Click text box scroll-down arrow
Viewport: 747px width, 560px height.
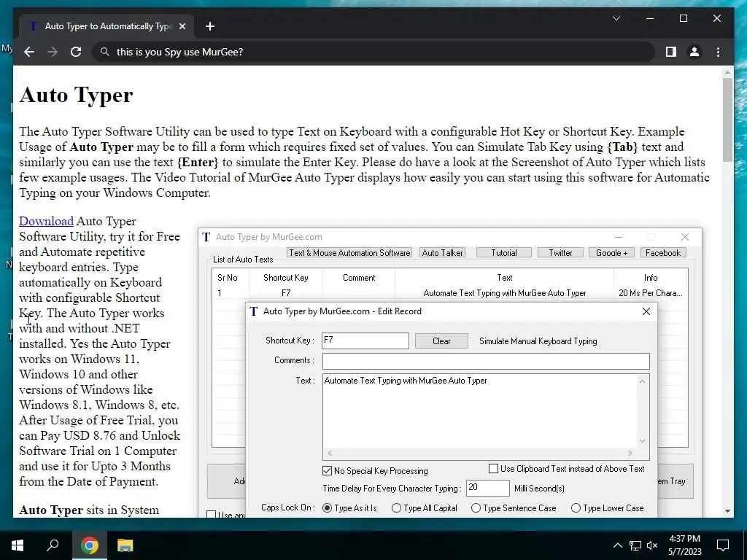(x=642, y=441)
